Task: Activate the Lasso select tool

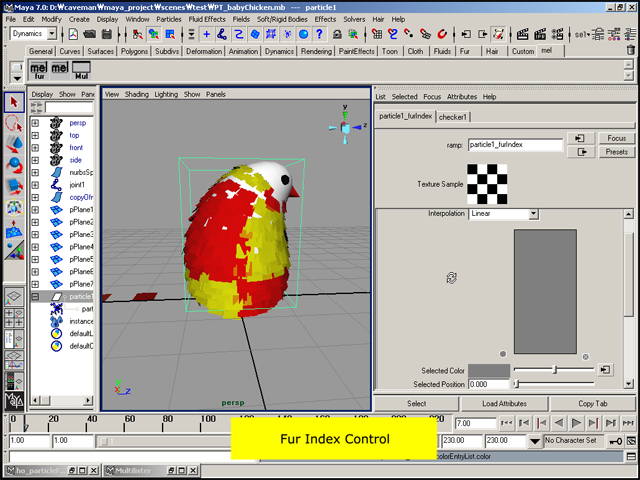Action: point(14,124)
